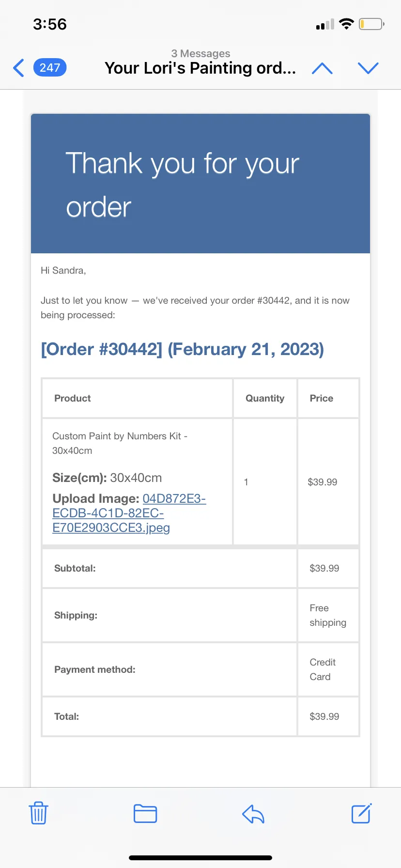401x868 pixels.
Task: Tap the Thank you for your order banner
Action: [x=200, y=184]
